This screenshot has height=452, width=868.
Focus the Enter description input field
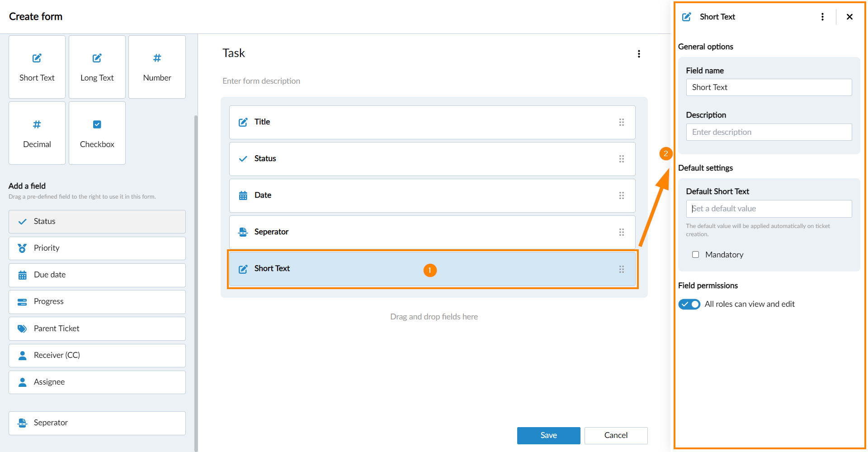pos(769,132)
